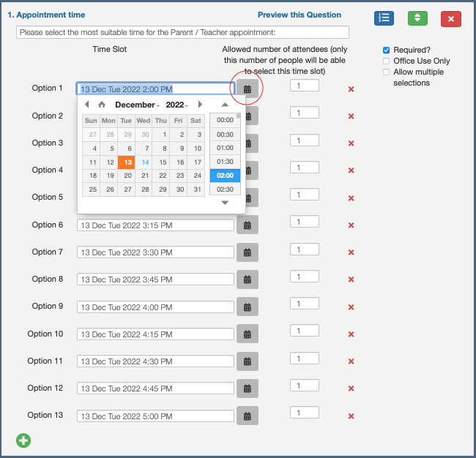Open the December month dropdown
The height and width of the screenshot is (458, 476).
tap(137, 105)
